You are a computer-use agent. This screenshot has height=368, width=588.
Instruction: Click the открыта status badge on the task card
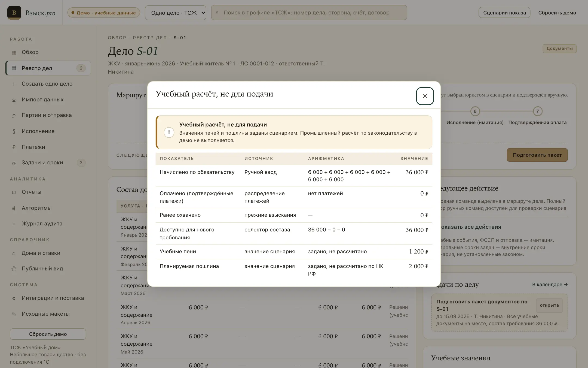coord(549,305)
